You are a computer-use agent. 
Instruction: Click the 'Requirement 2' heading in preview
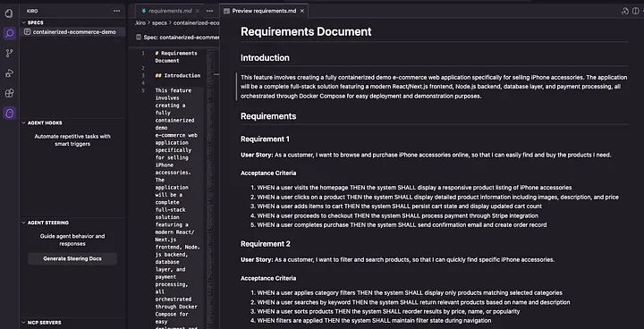(x=266, y=244)
